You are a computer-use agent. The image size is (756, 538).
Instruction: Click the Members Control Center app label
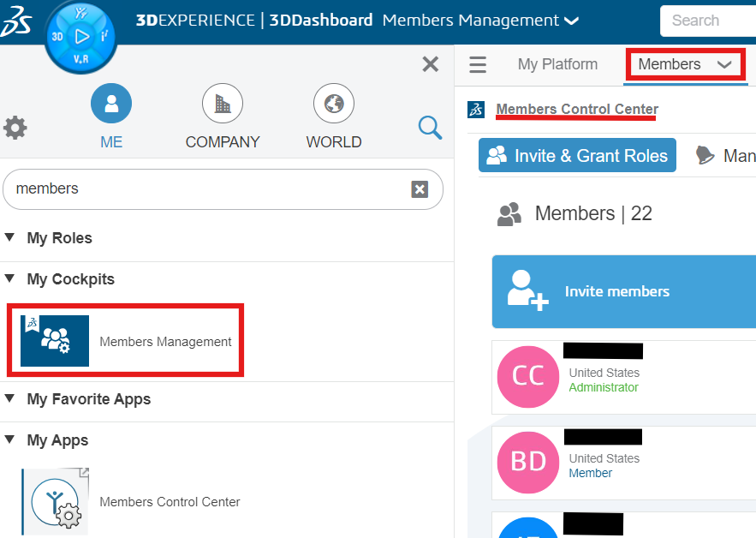point(170,502)
